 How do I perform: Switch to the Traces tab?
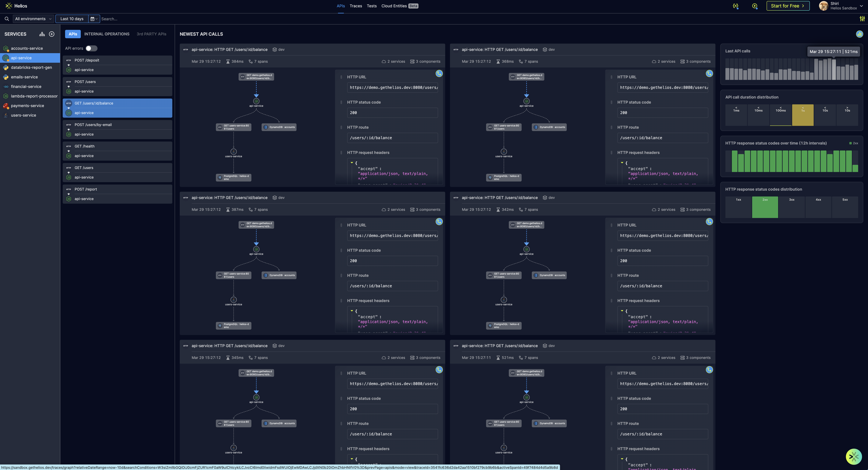pyautogui.click(x=355, y=6)
